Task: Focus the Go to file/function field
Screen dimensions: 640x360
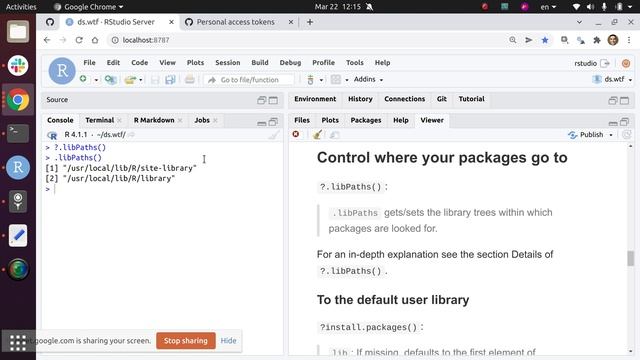Action: tap(249, 80)
